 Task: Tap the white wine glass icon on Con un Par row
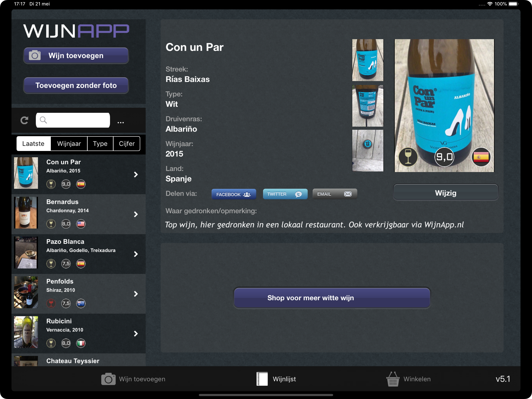coord(51,184)
